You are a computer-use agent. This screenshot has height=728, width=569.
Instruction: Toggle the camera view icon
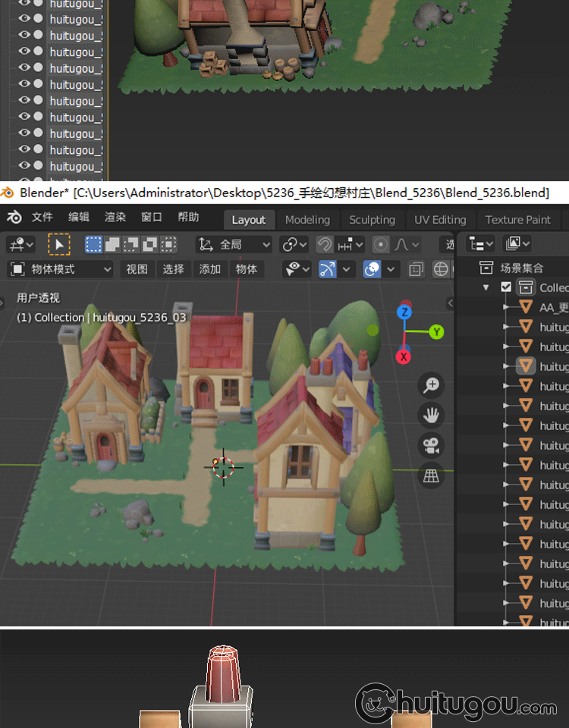click(431, 445)
